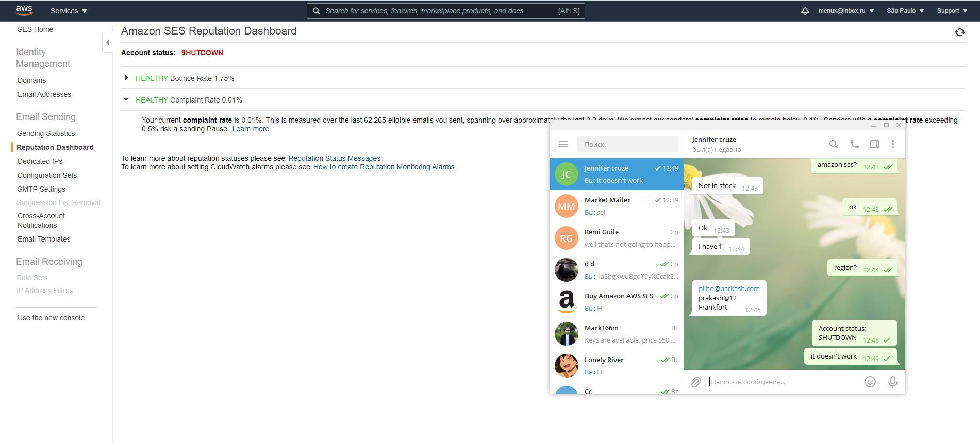Expand the HEALTHY Bounce Rate section
Image resolution: width=980 pixels, height=443 pixels.
click(126, 78)
